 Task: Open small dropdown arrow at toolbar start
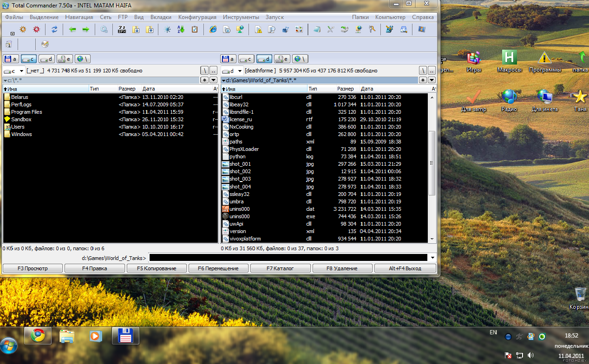[12, 33]
